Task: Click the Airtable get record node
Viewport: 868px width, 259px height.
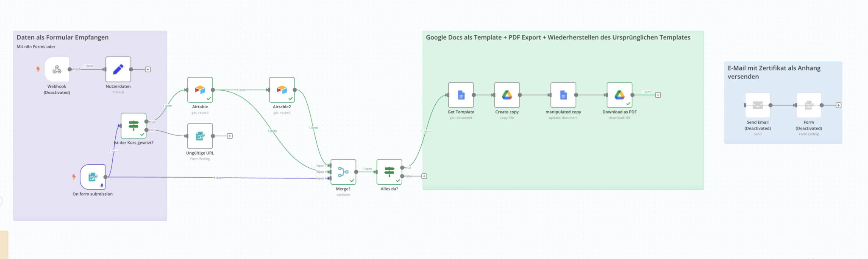Action: coord(200,90)
